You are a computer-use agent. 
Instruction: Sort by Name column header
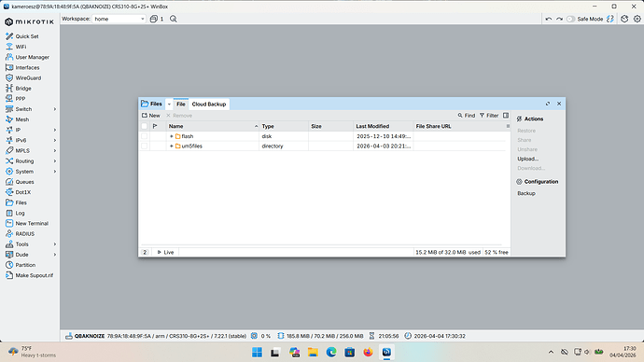pyautogui.click(x=213, y=126)
